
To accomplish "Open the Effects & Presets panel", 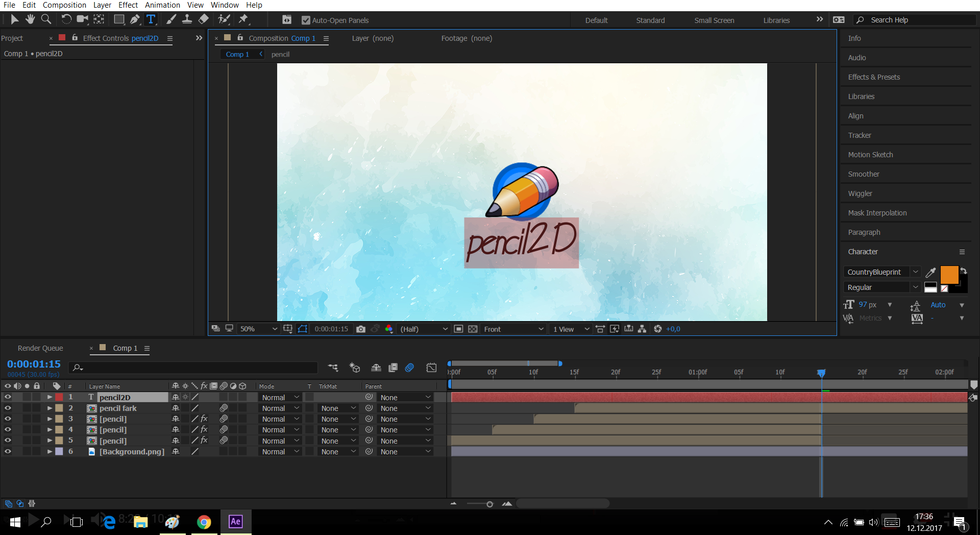I will coord(874,77).
